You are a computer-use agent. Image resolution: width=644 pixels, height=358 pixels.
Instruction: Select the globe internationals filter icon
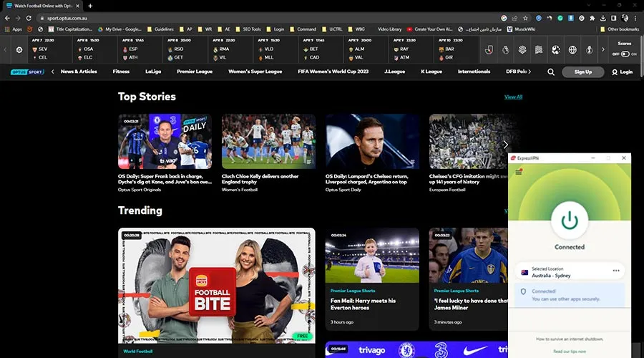(572, 49)
